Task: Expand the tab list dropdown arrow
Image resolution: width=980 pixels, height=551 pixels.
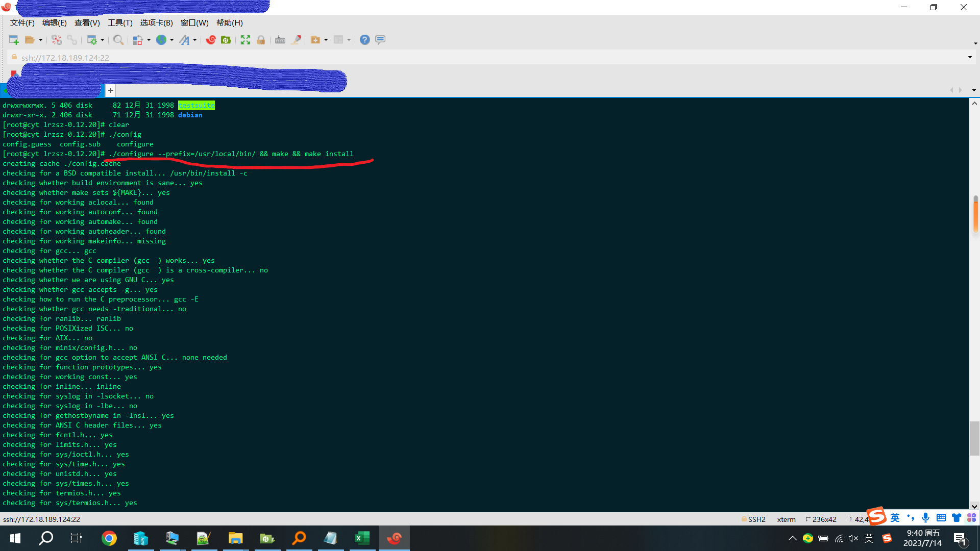Action: click(974, 90)
